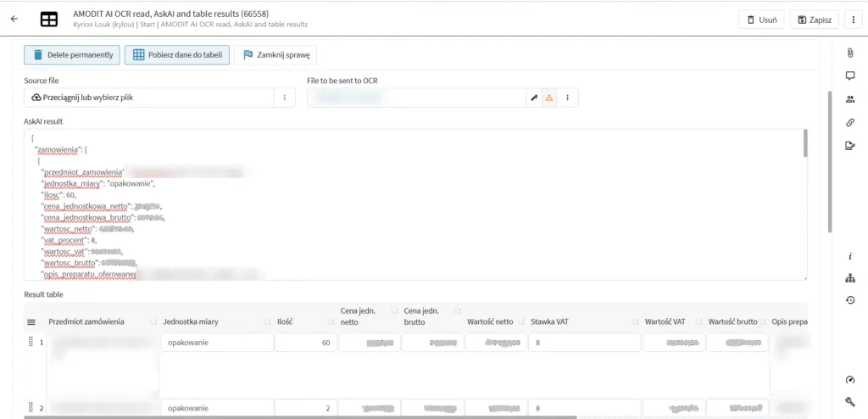Sort by Stawka VAT column
The width and height of the screenshot is (868, 419).
coord(635,322)
